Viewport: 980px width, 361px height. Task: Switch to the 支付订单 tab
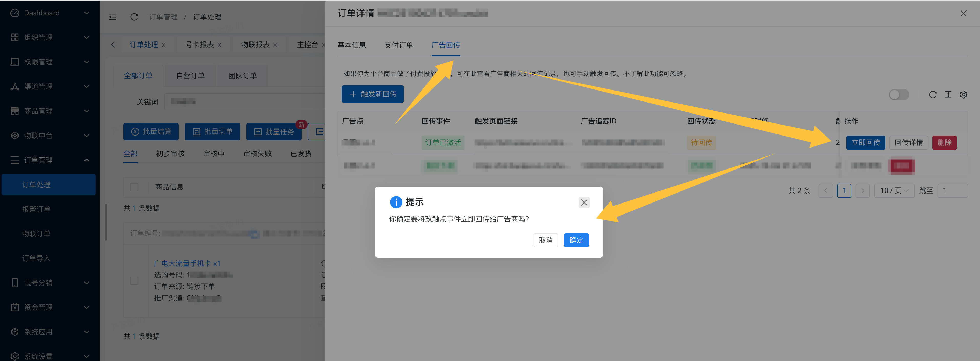(x=398, y=45)
